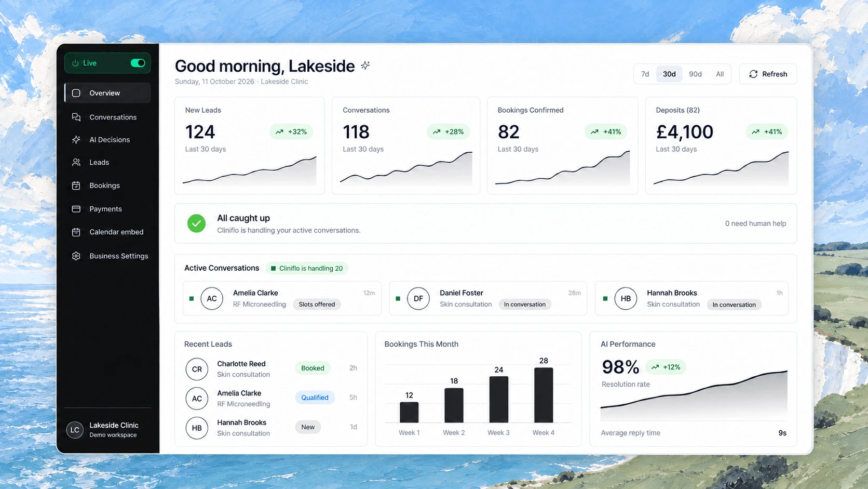This screenshot has width=868, height=489.
Task: Select the 7d time range
Action: pos(645,74)
